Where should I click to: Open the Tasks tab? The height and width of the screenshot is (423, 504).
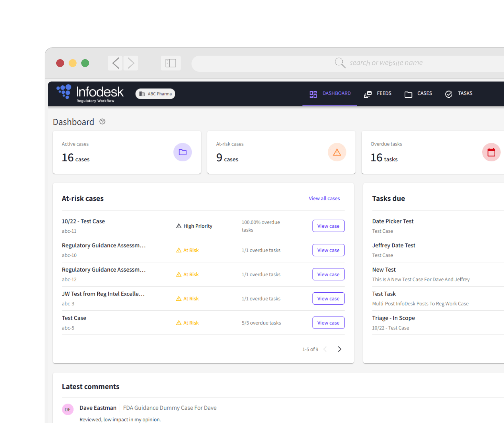459,93
